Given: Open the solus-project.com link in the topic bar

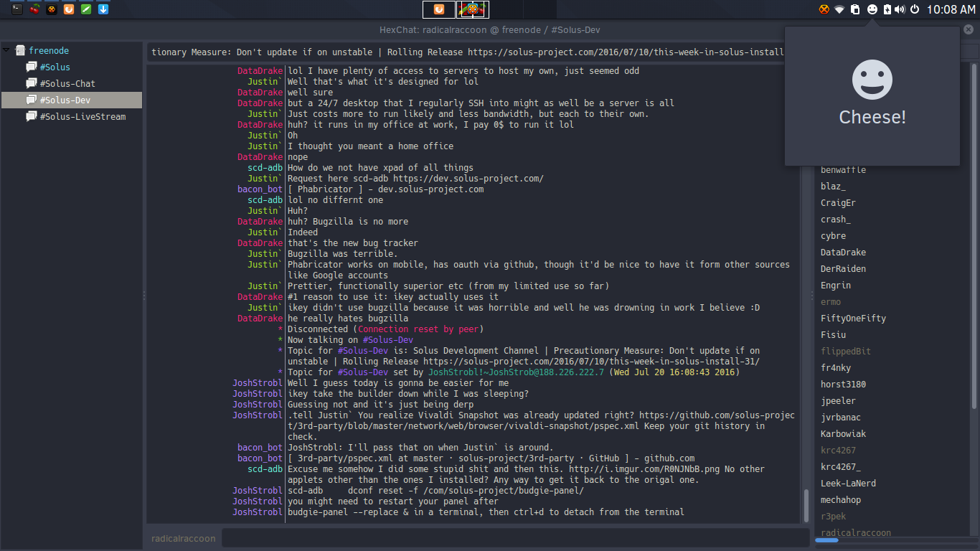Looking at the screenshot, I should click(624, 52).
